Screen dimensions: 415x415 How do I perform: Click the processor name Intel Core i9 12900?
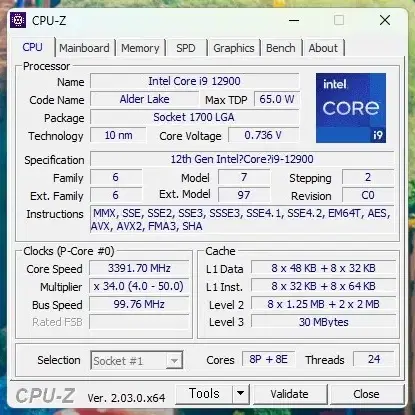click(x=194, y=81)
